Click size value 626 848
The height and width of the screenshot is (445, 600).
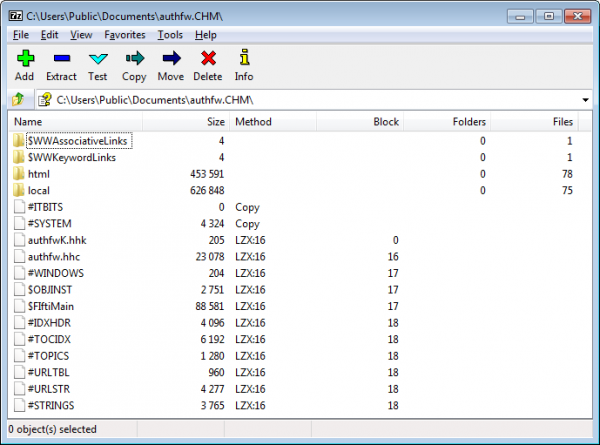(x=207, y=191)
